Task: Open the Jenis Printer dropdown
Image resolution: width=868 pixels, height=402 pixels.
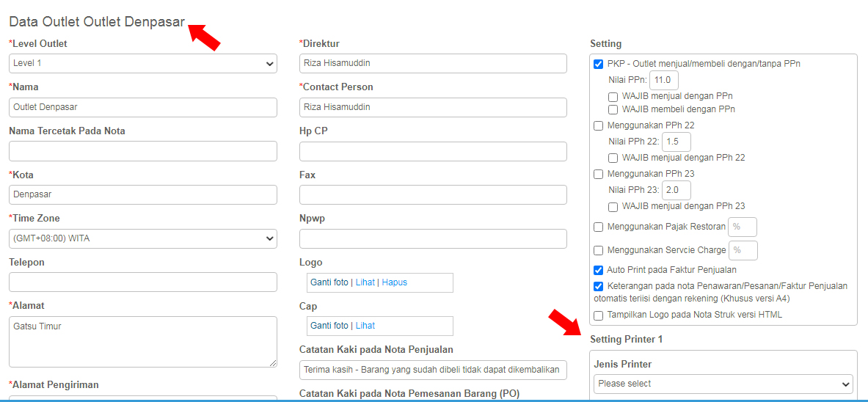Action: point(723,383)
